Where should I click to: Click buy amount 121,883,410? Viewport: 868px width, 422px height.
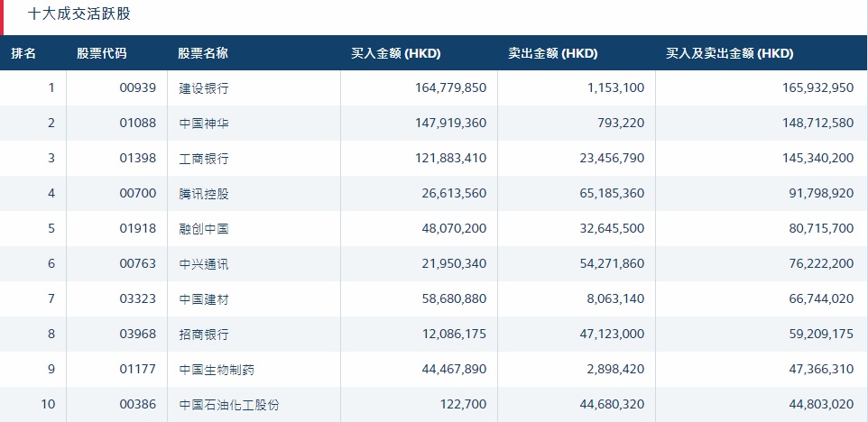click(x=450, y=158)
